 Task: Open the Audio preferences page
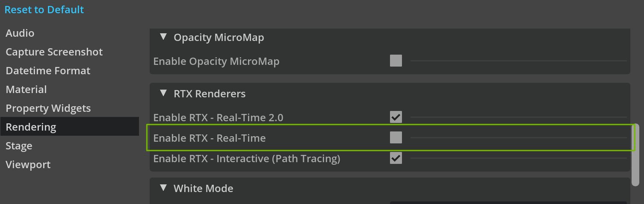pos(20,33)
